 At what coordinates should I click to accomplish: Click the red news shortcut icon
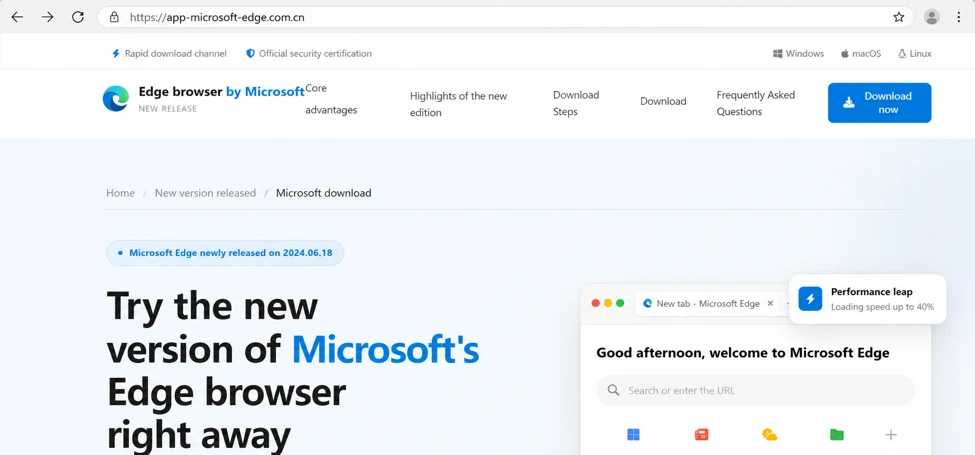701,434
